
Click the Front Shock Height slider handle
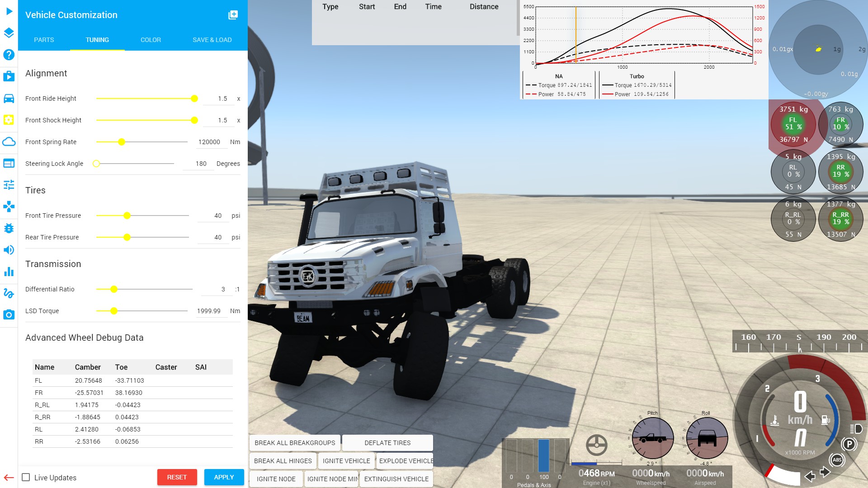(194, 120)
